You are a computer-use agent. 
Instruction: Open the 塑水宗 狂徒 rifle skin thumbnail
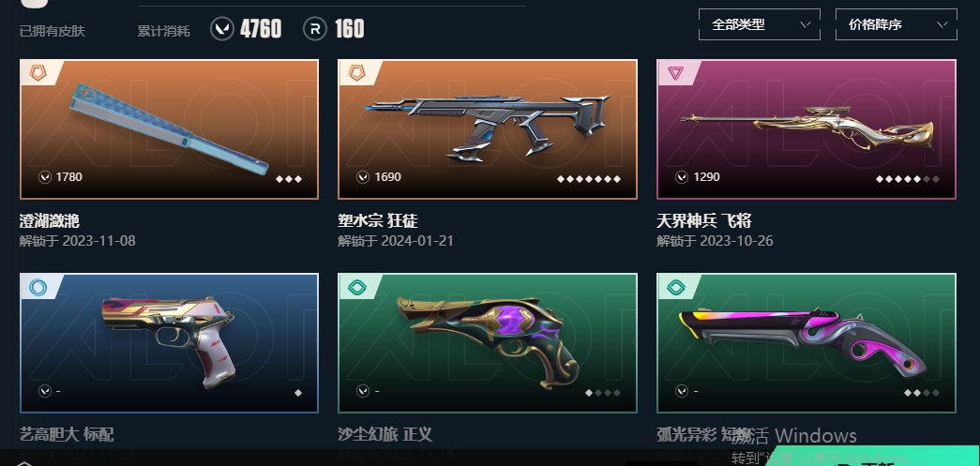[x=488, y=129]
